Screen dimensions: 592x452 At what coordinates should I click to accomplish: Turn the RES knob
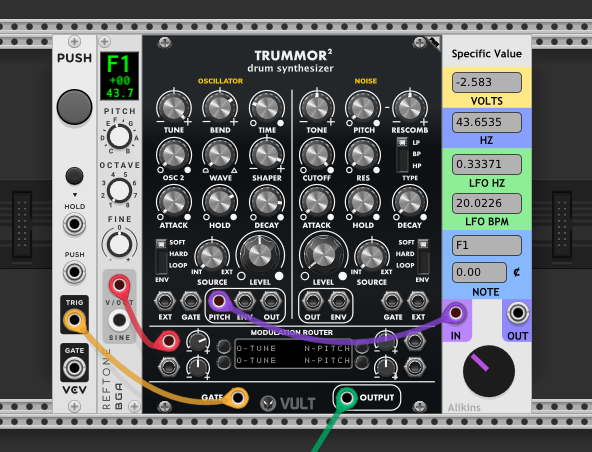click(363, 154)
